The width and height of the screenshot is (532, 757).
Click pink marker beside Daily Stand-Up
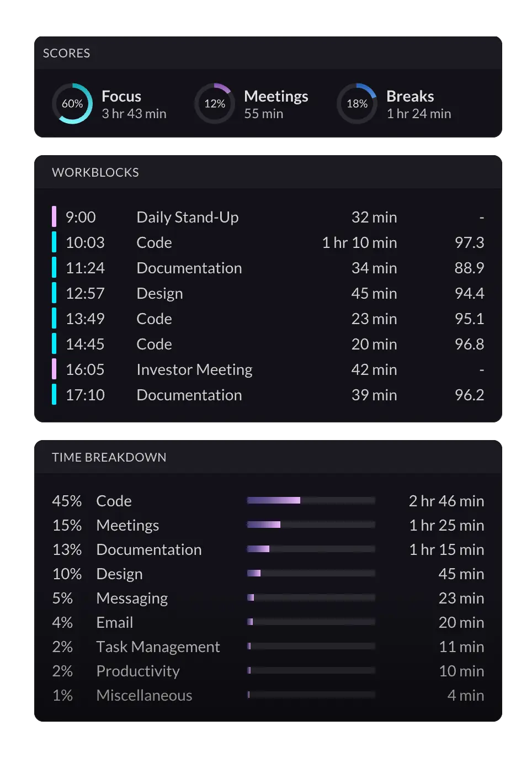pyautogui.click(x=54, y=217)
